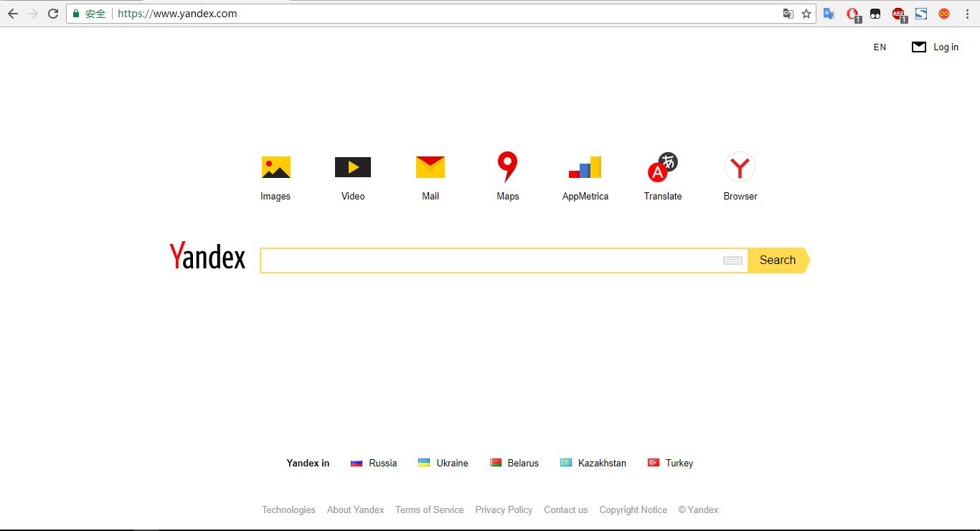Image resolution: width=980 pixels, height=531 pixels.
Task: Open the Contact us link
Action: tap(565, 510)
